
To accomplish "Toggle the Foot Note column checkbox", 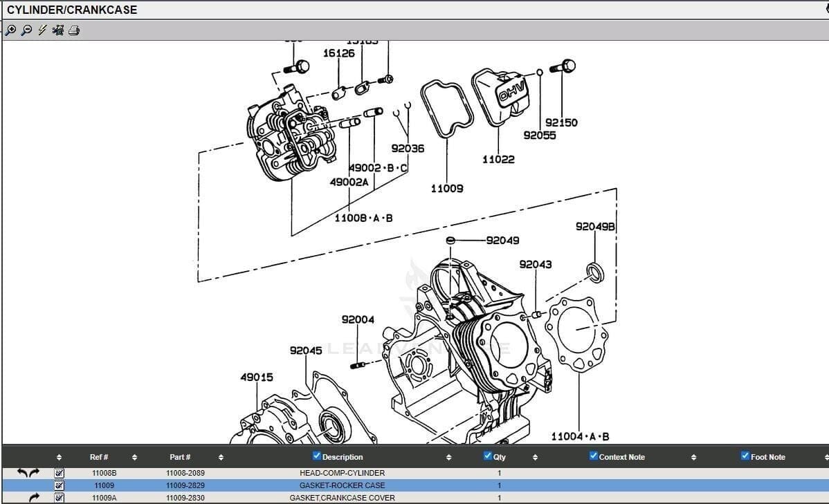I will pos(745,456).
